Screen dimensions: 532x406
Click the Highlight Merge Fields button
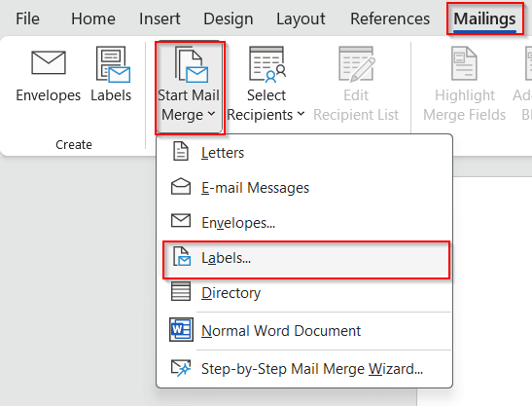click(x=464, y=85)
